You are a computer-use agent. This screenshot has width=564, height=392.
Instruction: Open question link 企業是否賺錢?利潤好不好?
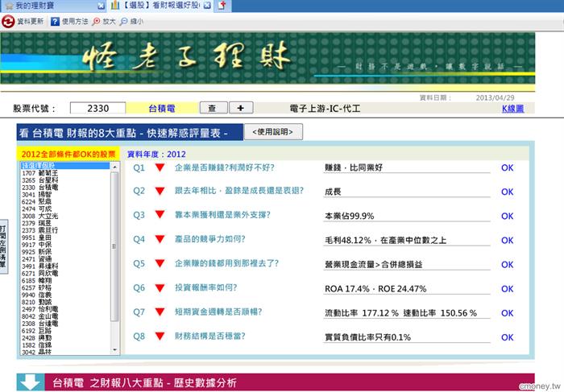coord(225,167)
